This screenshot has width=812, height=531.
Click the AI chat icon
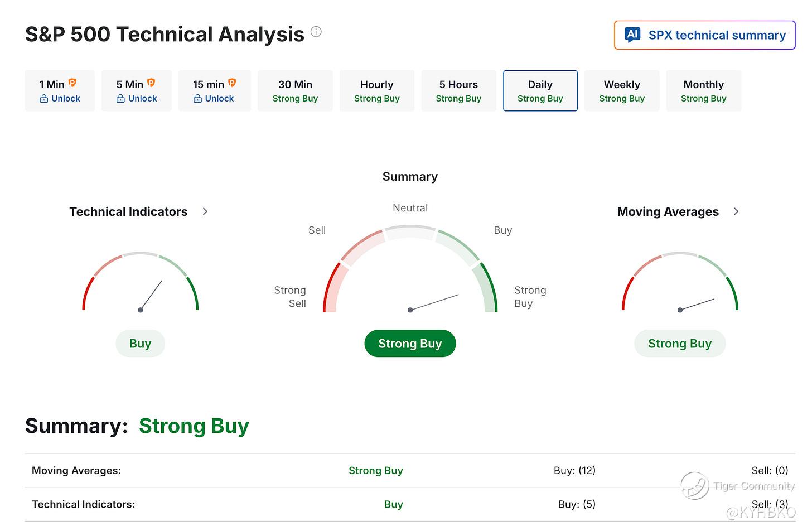point(632,35)
